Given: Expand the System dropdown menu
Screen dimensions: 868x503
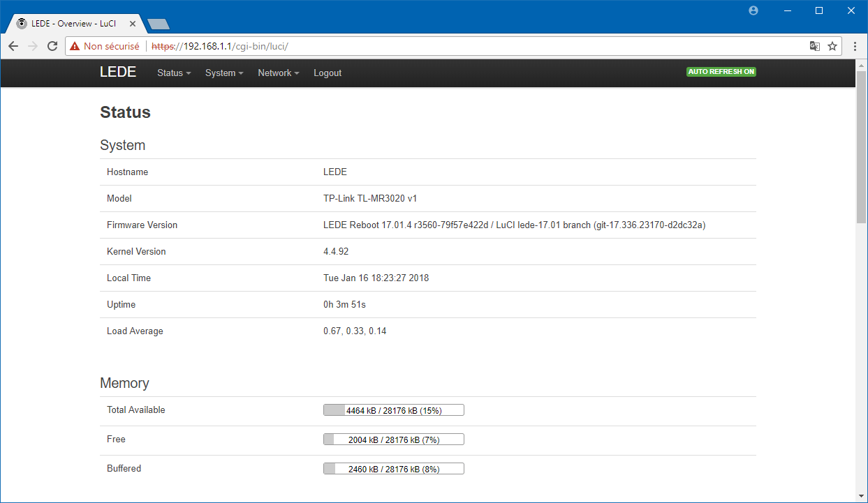Looking at the screenshot, I should 224,73.
